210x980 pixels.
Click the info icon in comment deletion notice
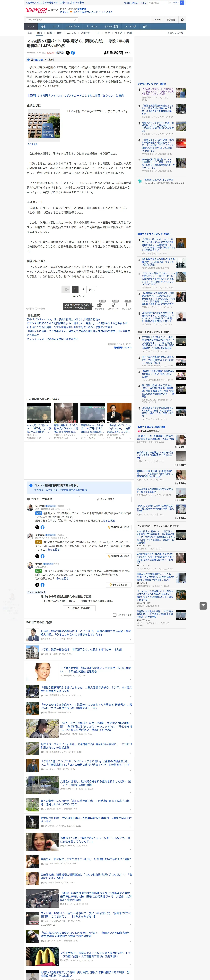[x=31, y=485]
